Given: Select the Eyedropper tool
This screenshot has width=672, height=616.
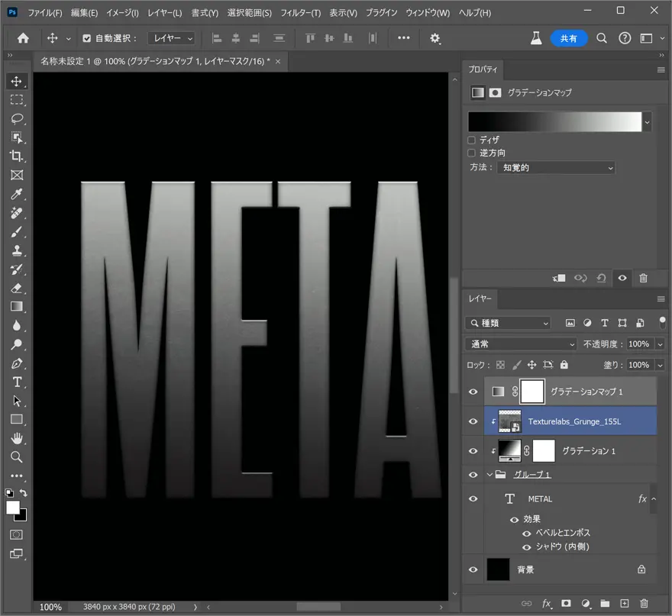Looking at the screenshot, I should coord(16,194).
